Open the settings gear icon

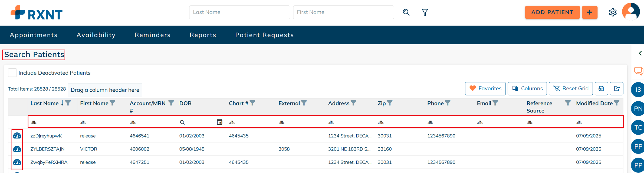point(613,12)
